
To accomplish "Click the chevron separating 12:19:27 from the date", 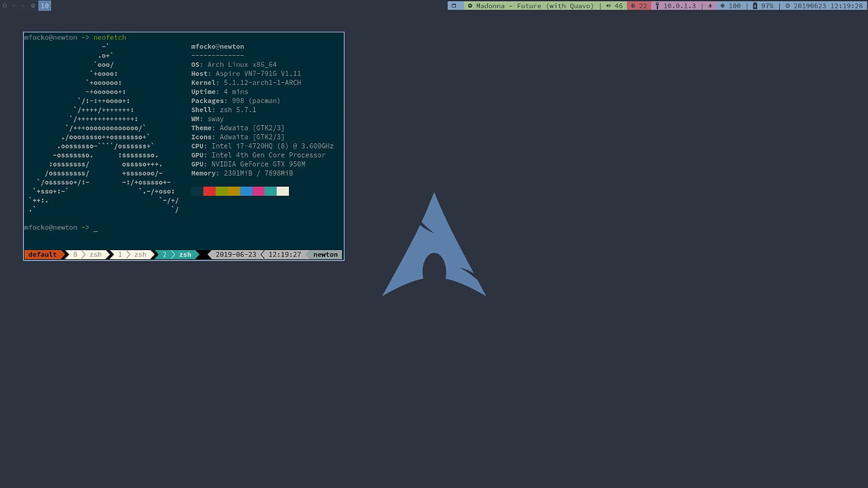I will point(262,254).
